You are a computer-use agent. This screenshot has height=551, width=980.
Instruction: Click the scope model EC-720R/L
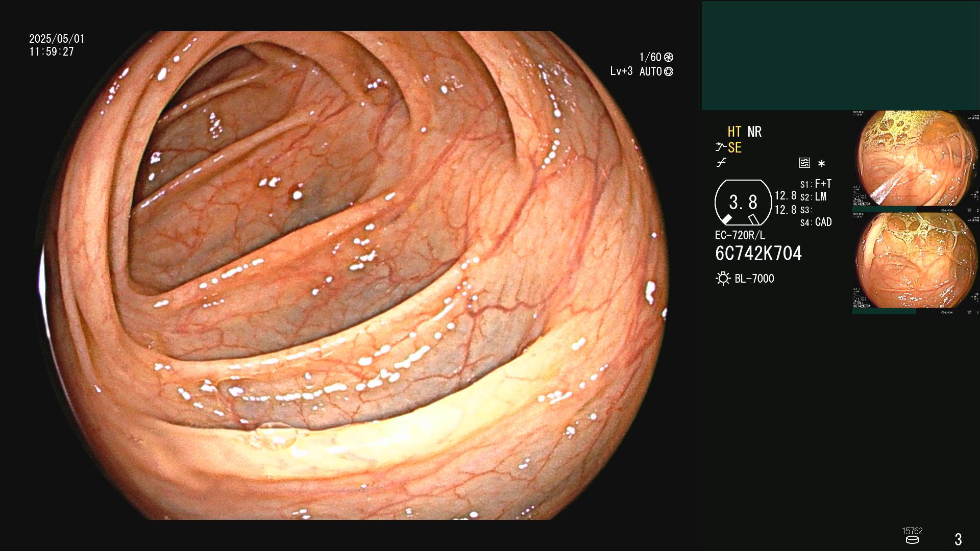tap(740, 235)
